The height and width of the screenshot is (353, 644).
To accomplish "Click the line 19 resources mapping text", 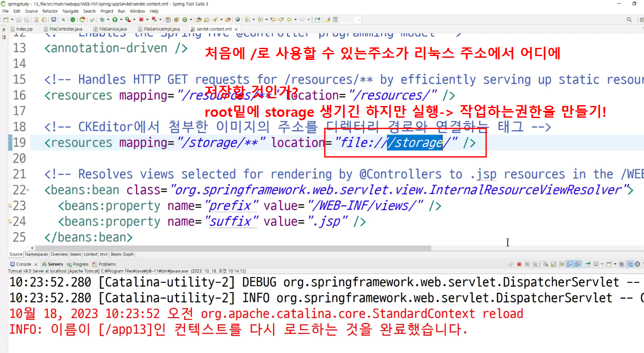I will pos(260,143).
